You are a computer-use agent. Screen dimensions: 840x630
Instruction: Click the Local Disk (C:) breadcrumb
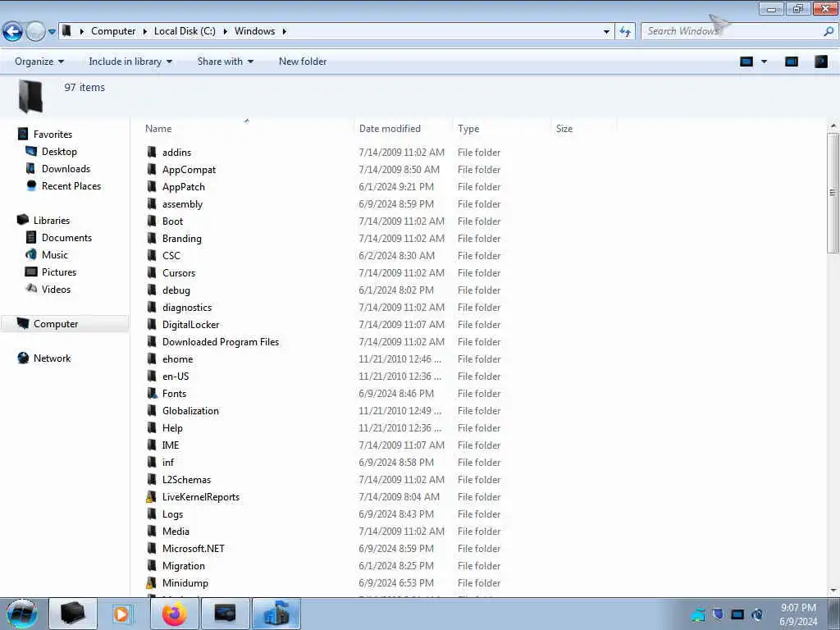[185, 31]
